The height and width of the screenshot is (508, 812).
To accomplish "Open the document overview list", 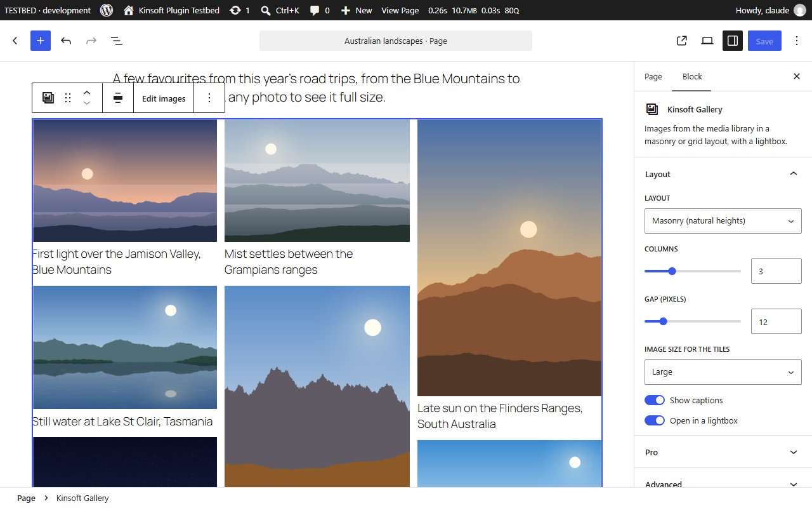I will pos(117,41).
